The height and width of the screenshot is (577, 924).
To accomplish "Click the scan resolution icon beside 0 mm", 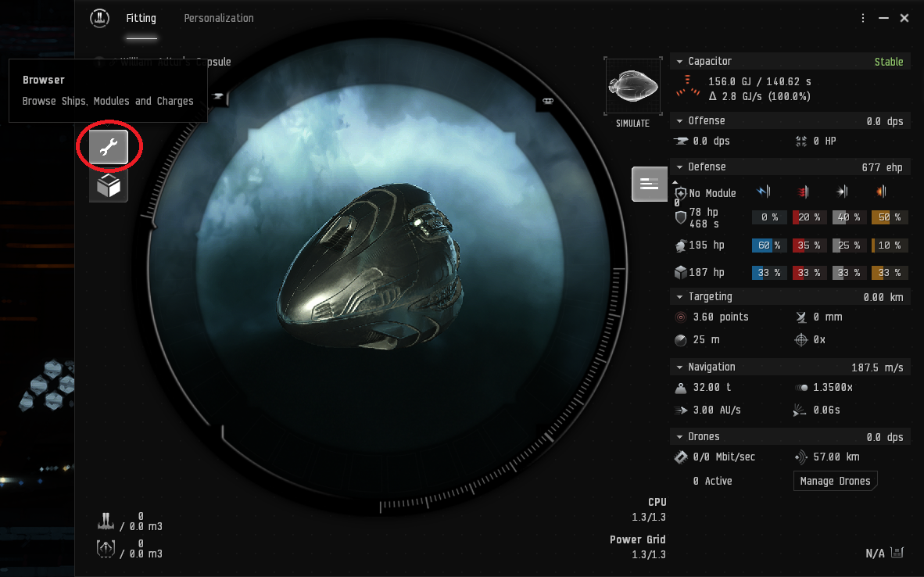I will pyautogui.click(x=800, y=317).
